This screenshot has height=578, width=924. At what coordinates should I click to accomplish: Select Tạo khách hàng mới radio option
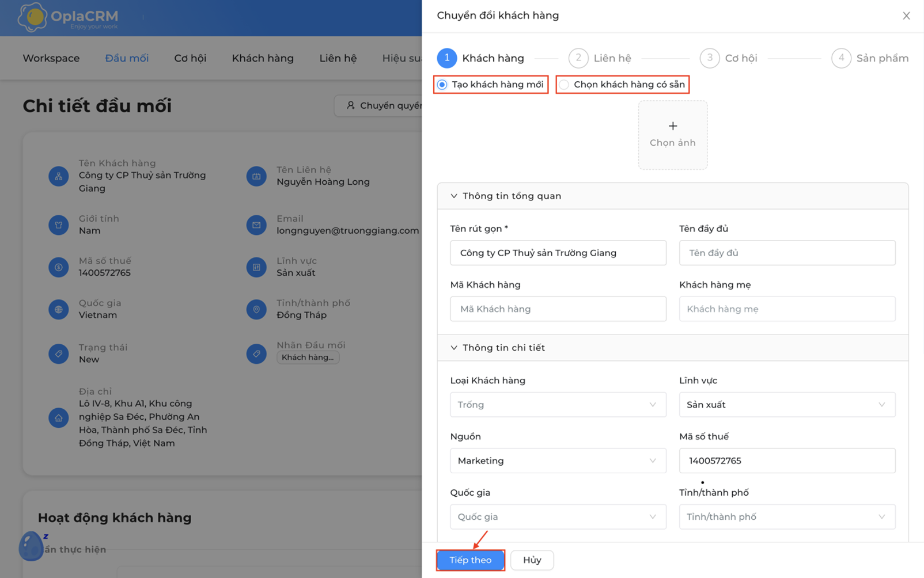pos(442,85)
